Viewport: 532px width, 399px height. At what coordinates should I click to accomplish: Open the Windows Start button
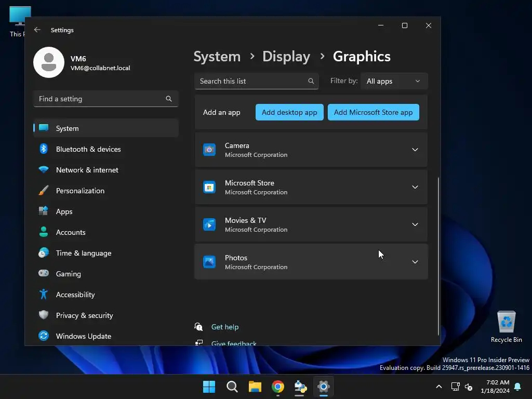pyautogui.click(x=209, y=387)
